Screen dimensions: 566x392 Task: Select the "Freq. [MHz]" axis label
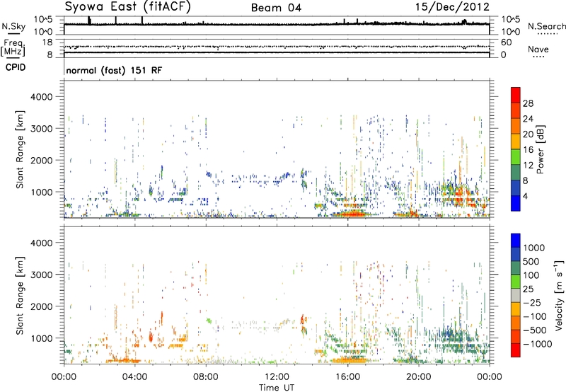click(x=13, y=47)
